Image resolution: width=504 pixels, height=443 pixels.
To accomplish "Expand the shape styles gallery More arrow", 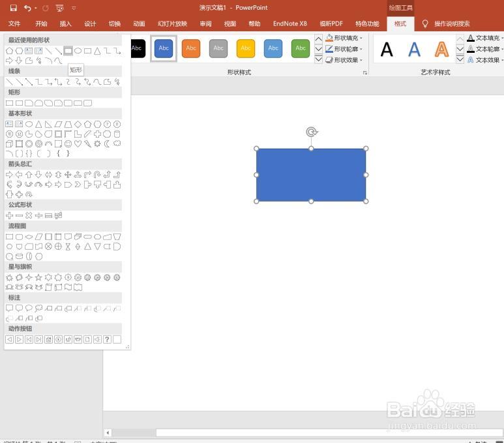I will [x=318, y=59].
